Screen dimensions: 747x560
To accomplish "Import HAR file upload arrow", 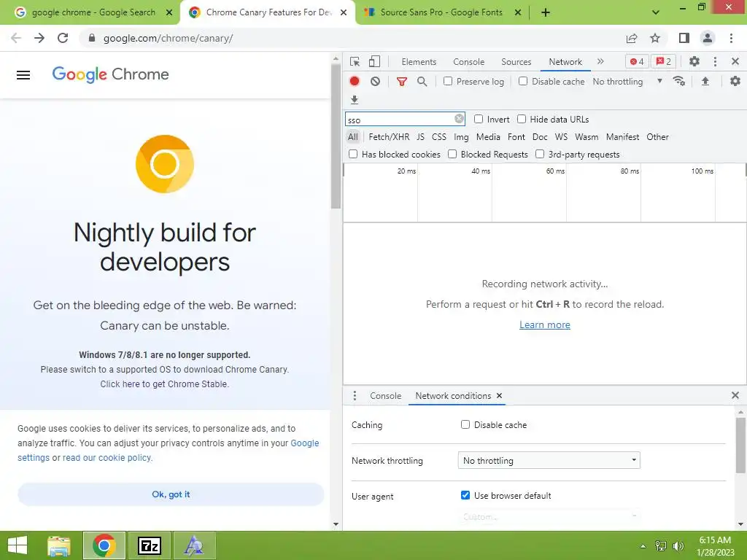I will tap(705, 82).
